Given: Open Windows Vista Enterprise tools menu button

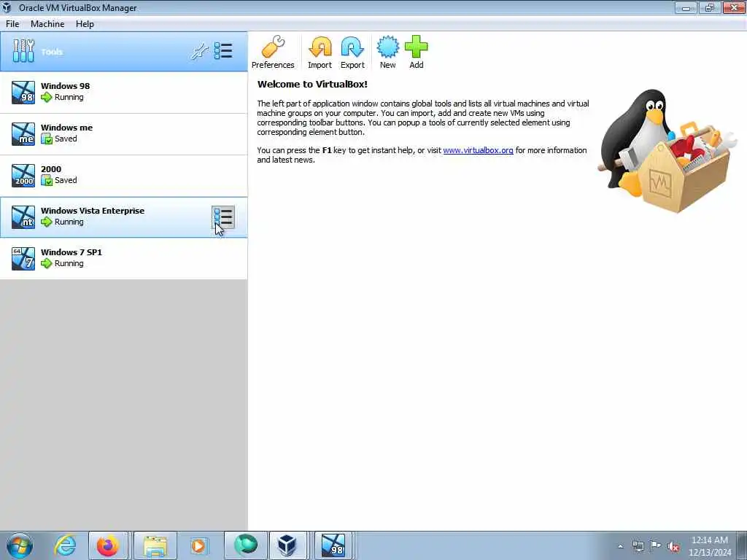Looking at the screenshot, I should point(223,217).
